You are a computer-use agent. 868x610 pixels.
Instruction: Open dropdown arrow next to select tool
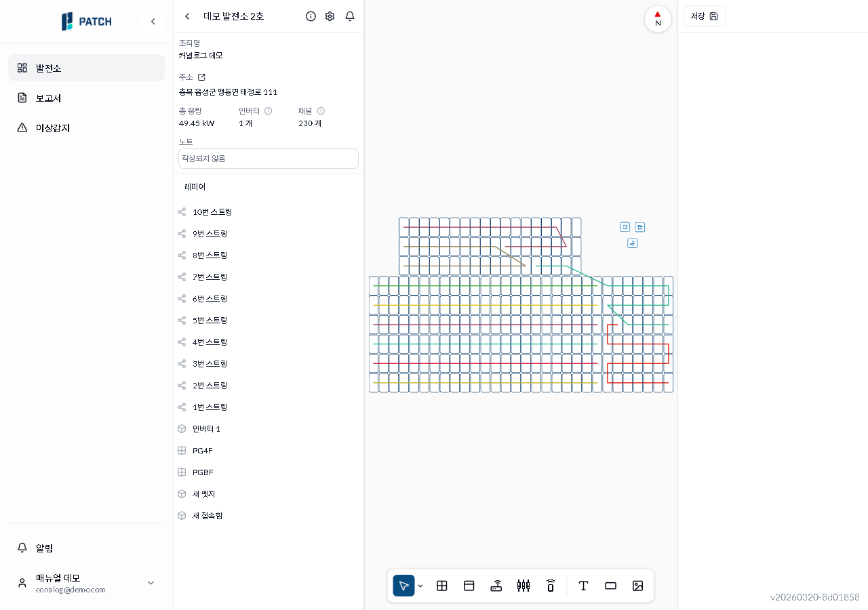click(x=420, y=586)
